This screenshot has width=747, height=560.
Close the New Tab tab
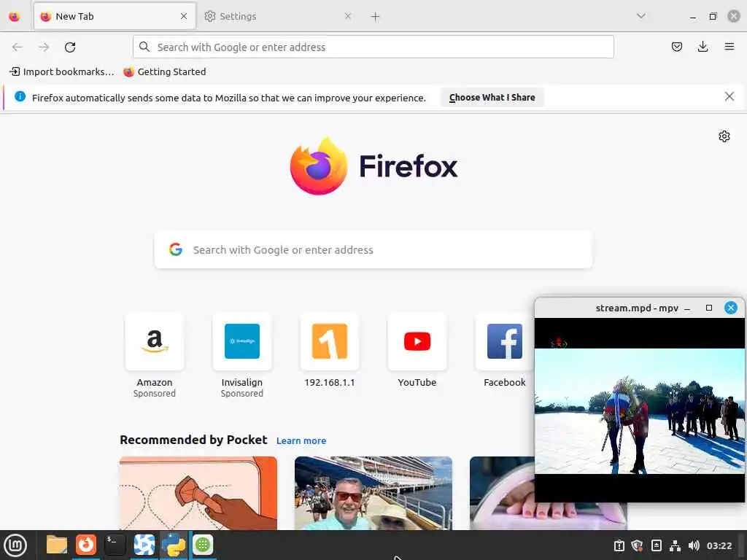[183, 16]
